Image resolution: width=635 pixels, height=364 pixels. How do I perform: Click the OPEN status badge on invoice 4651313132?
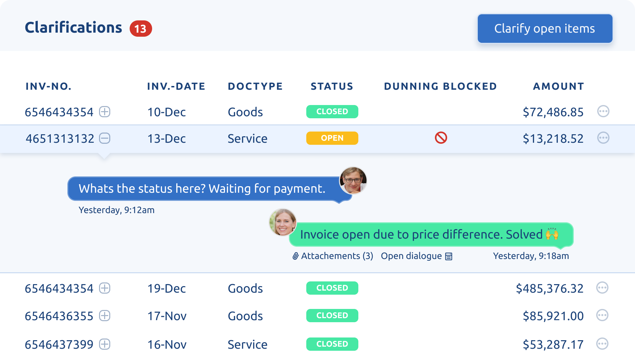pos(332,138)
